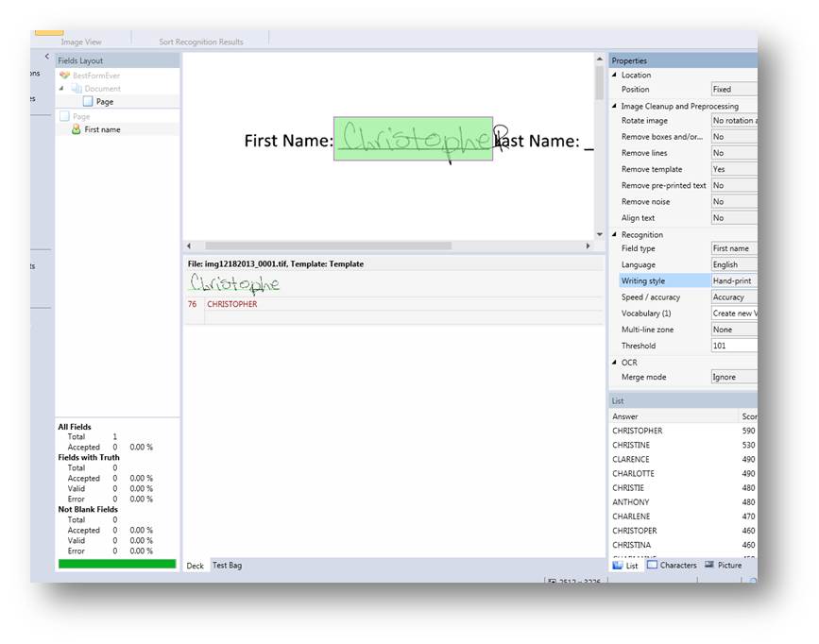
Task: Collapse left sidebar with chevron arrow
Action: click(x=46, y=57)
